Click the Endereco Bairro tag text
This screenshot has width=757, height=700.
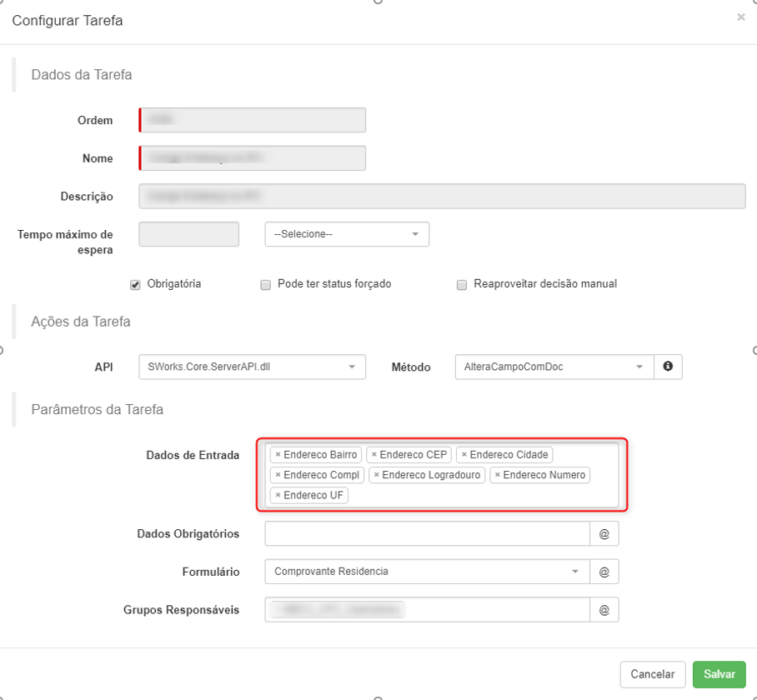(x=320, y=455)
